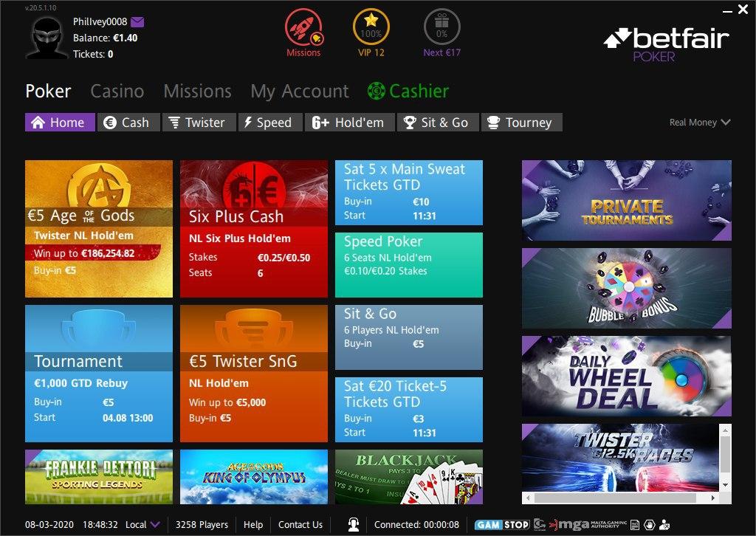Open the Bubble Bonus banner
The width and height of the screenshot is (756, 536).
point(627,288)
